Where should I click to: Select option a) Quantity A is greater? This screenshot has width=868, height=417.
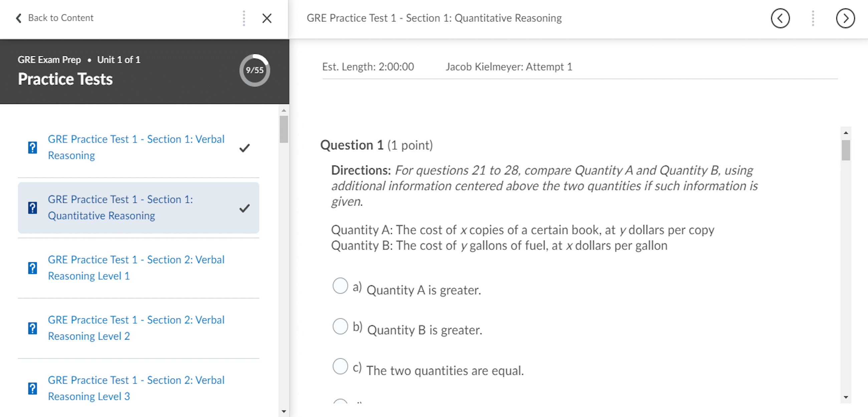click(x=340, y=286)
